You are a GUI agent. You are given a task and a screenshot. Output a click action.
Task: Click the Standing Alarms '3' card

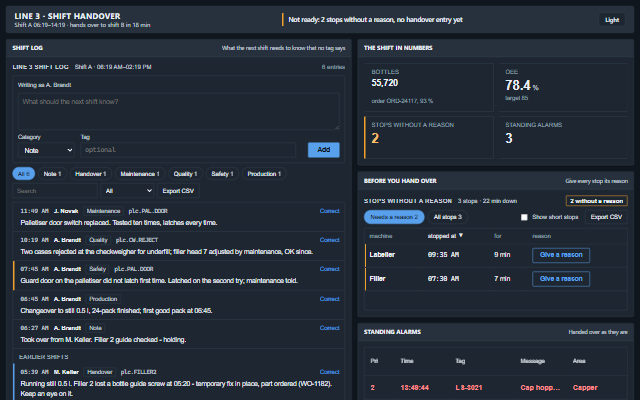point(562,138)
